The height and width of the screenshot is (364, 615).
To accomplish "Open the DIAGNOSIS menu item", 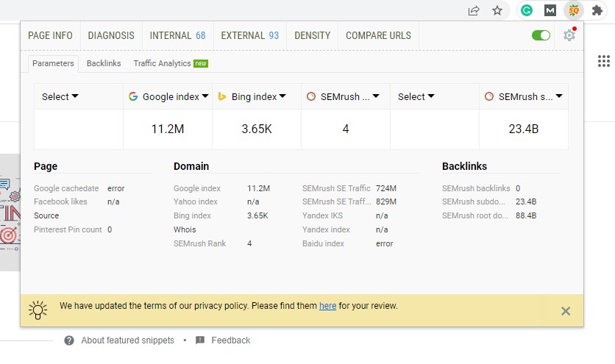I will [111, 35].
